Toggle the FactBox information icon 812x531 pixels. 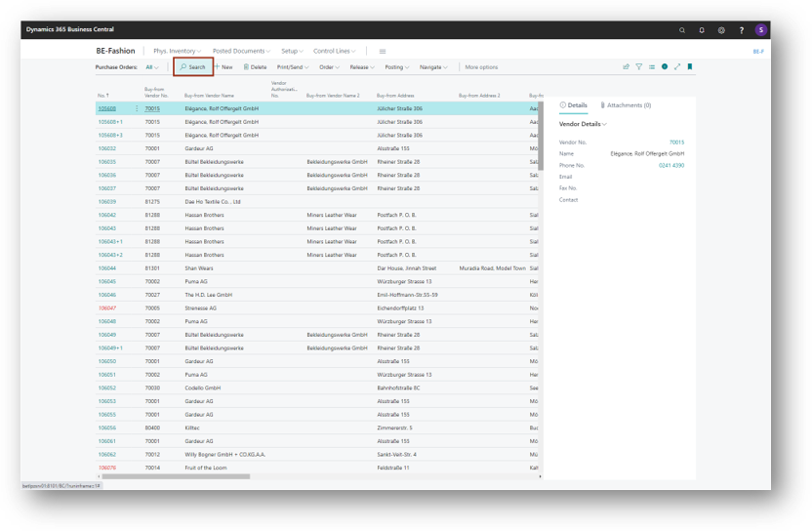point(665,66)
